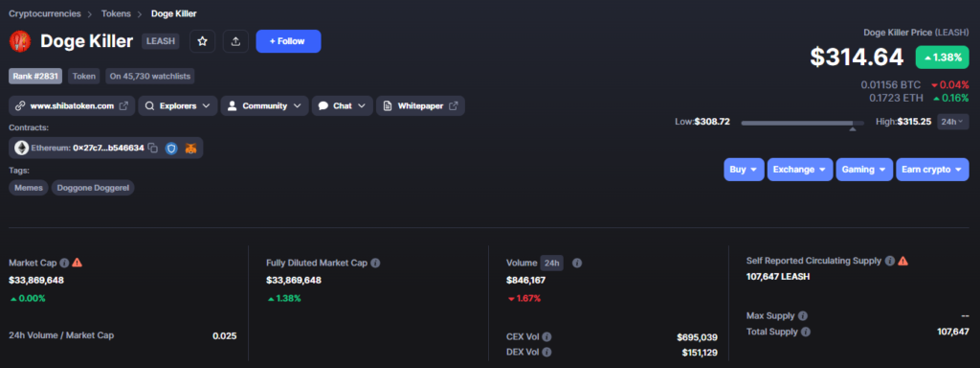Screen dimensions: 980x368
Task: Add token to MetaMask via fox icon
Action: coord(191,149)
